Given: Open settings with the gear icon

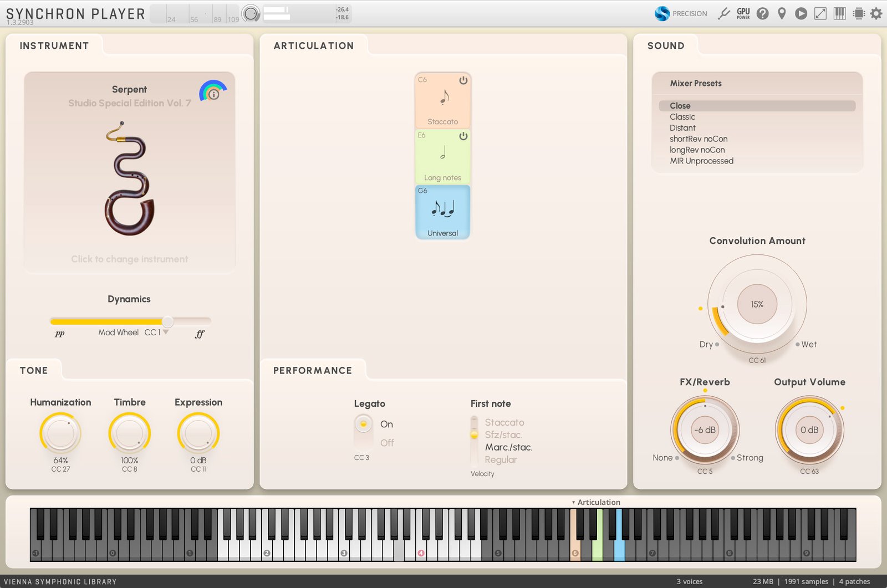Looking at the screenshot, I should coord(876,13).
